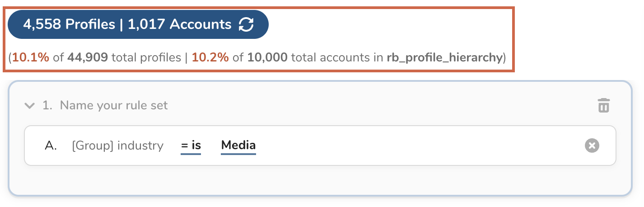Image resolution: width=644 pixels, height=207 pixels.
Task: Open the "Media" value selector
Action: [x=238, y=146]
